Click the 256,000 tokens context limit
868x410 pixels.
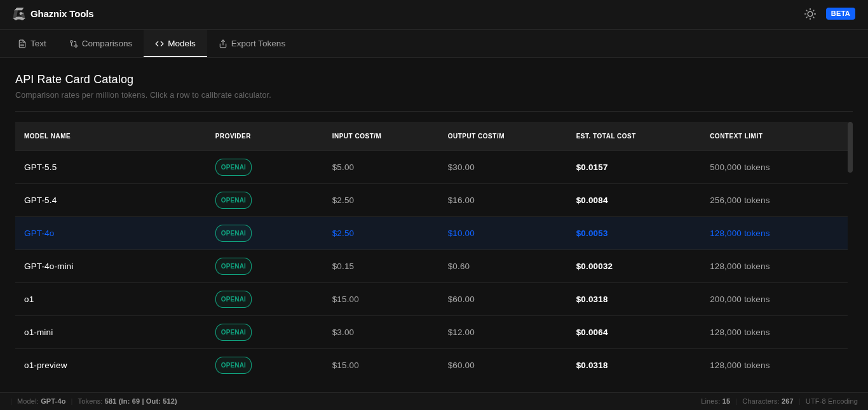click(x=740, y=201)
